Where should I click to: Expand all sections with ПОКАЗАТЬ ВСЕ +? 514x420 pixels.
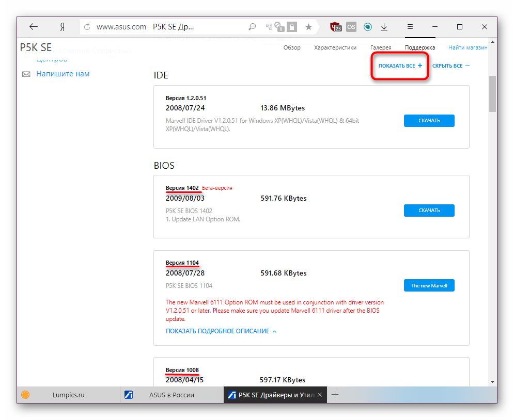400,66
